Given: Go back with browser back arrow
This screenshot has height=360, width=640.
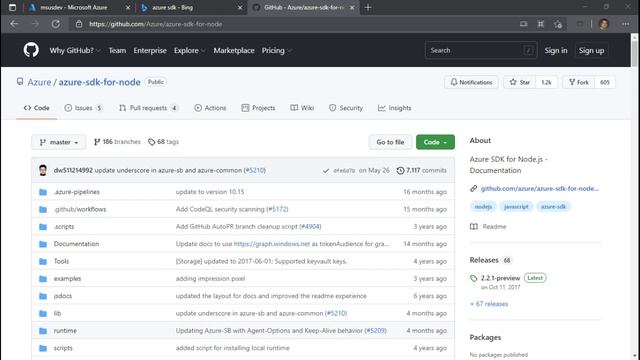Looking at the screenshot, I should click(x=14, y=24).
